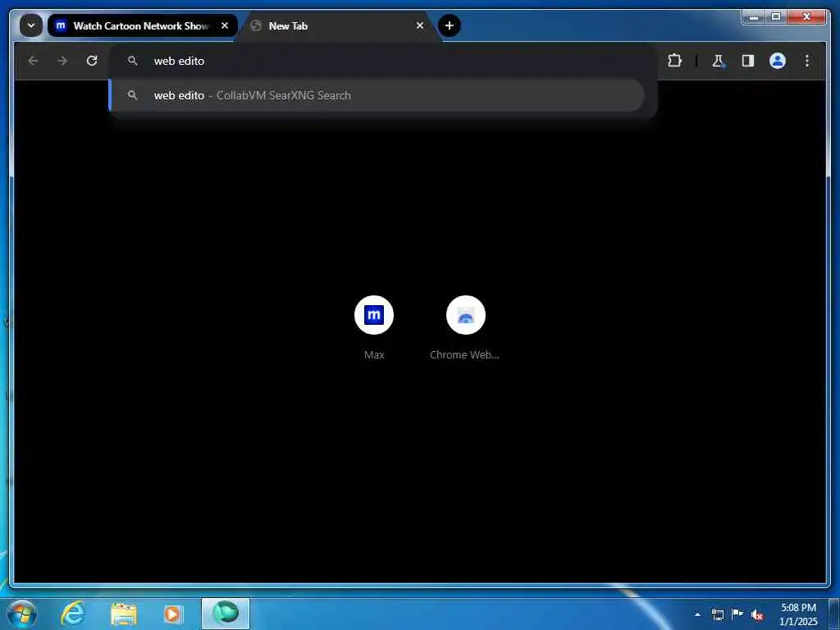840x630 pixels.
Task: Close the browser window
Action: tap(807, 17)
